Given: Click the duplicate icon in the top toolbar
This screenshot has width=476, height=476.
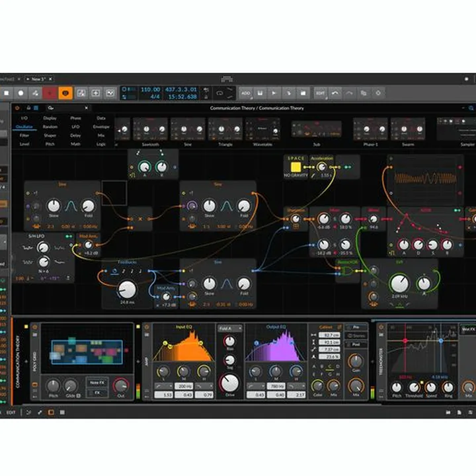Looking at the screenshot, I should [x=364, y=93].
